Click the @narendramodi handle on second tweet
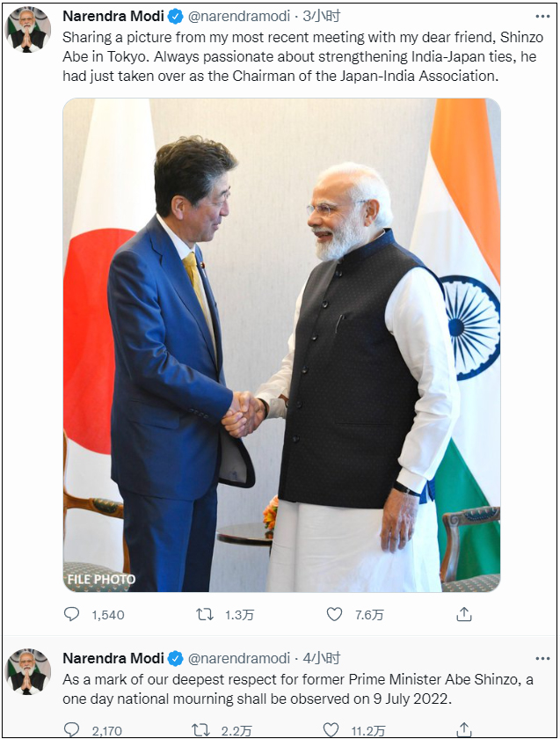This screenshot has width=560, height=739. 239,658
